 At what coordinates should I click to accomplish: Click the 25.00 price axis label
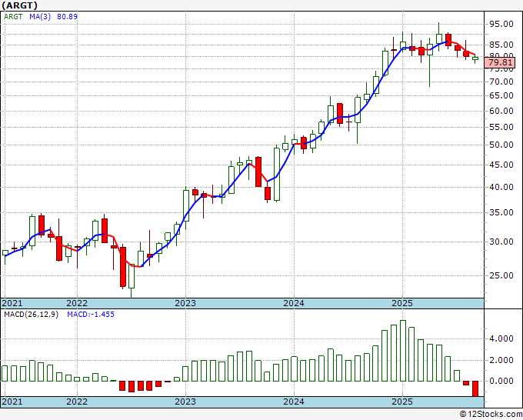tap(501, 275)
